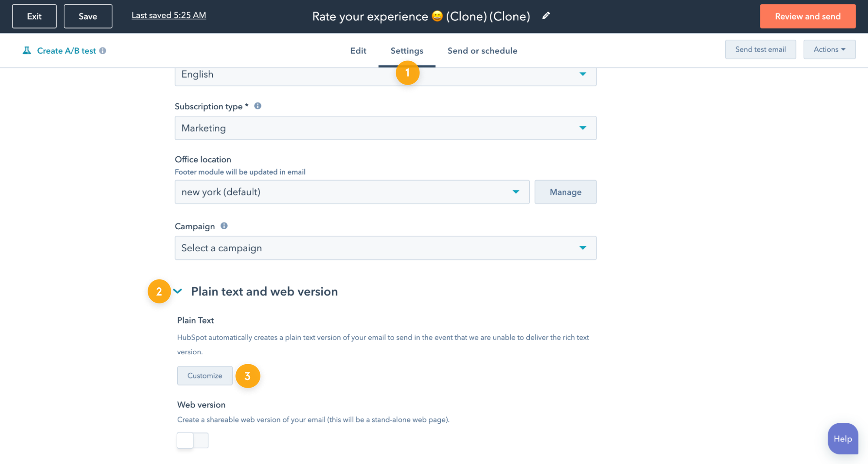Click the pencil icon to rename email
868x464 pixels.
point(546,16)
